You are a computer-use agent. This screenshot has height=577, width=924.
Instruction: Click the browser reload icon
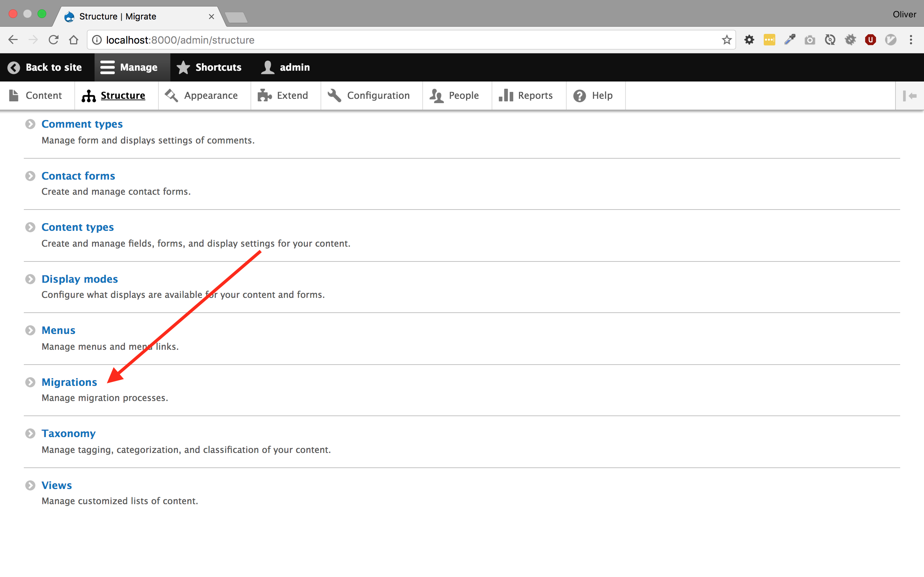(x=53, y=40)
